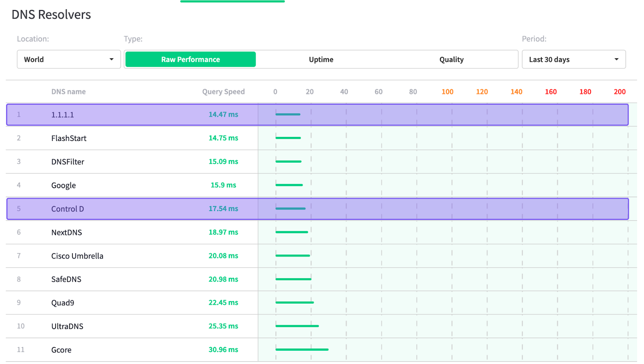Click the Gcore performance bar
Image resolution: width=644 pixels, height=364 pixels.
pyautogui.click(x=302, y=350)
